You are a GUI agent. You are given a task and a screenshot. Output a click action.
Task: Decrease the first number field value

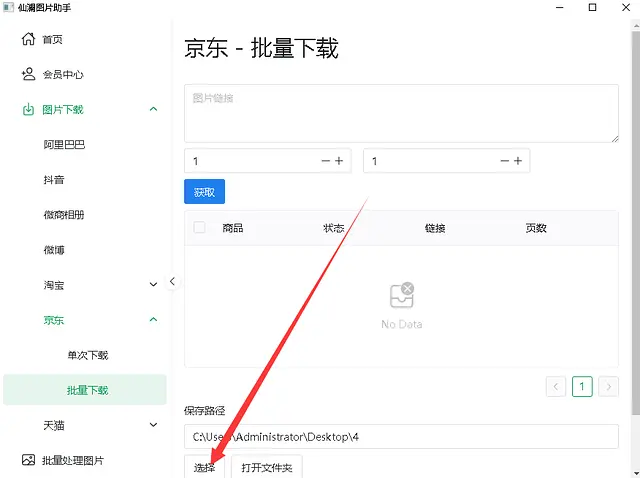click(x=325, y=161)
